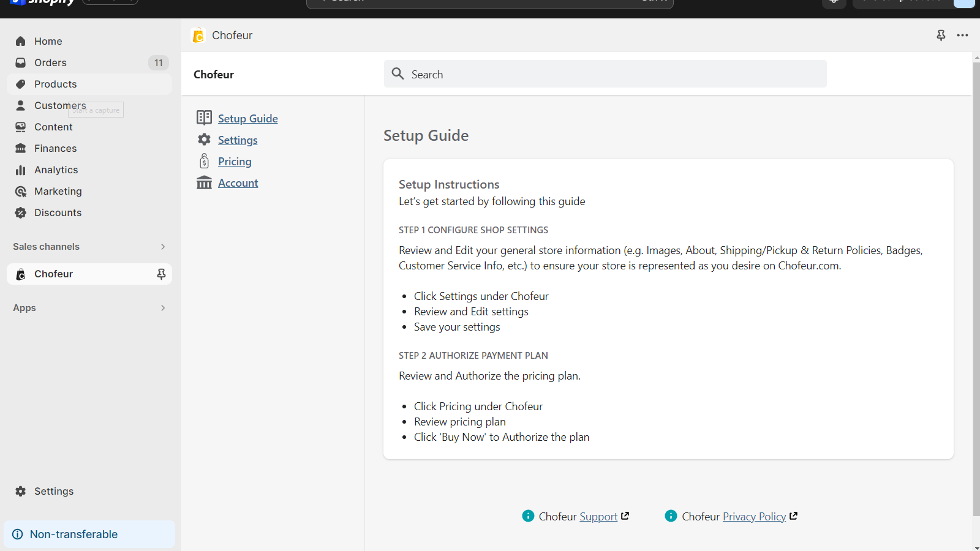This screenshot has height=551, width=980.
Task: Focus the Chofeur Search field
Action: pyautogui.click(x=605, y=74)
